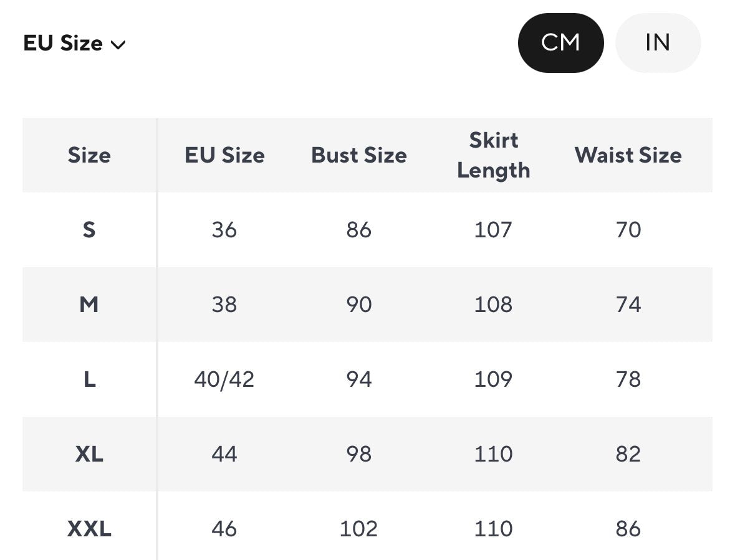Click bust size value 102
735x560 pixels.
click(358, 529)
